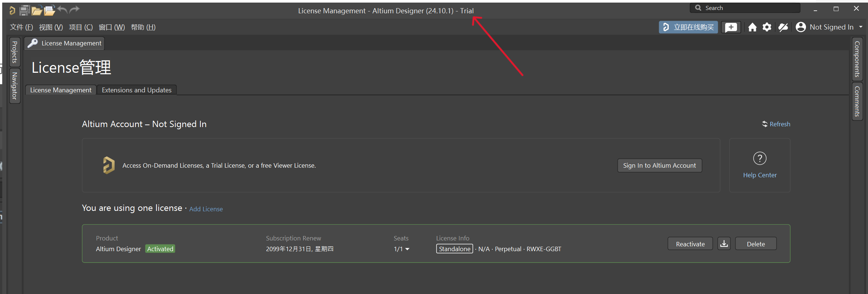Click the key icon on License Management document tab

(x=32, y=43)
